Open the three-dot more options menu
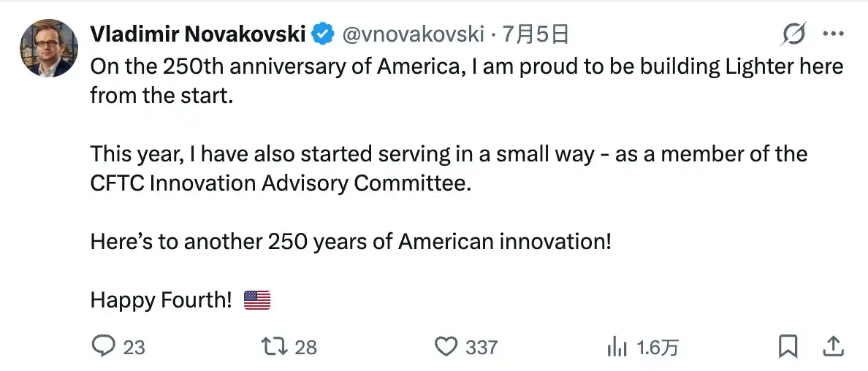This screenshot has width=868, height=371. [833, 34]
